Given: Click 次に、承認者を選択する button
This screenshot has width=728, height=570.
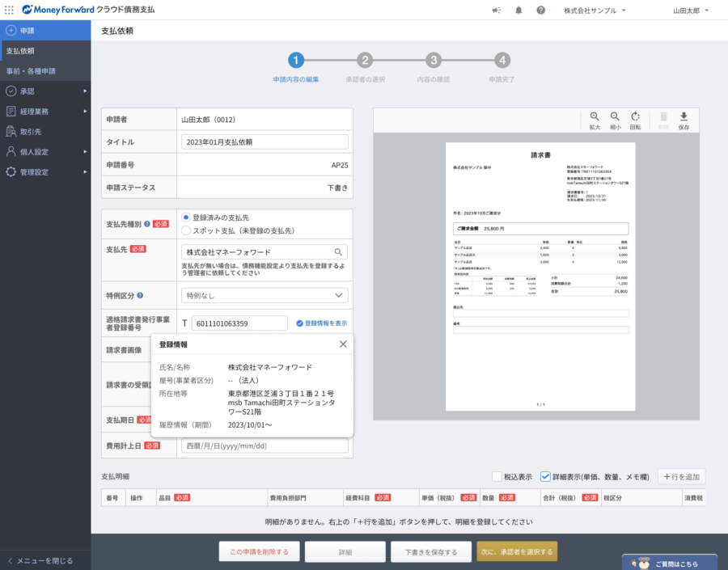Looking at the screenshot, I should [517, 552].
